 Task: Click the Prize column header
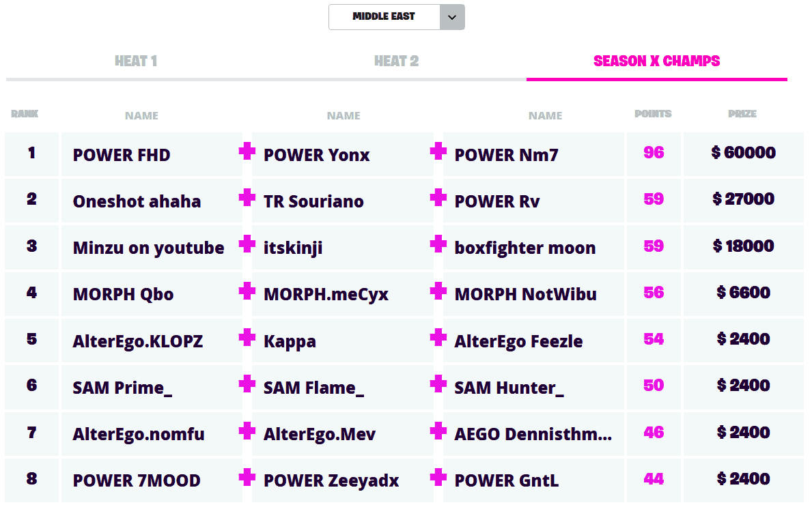(x=742, y=114)
